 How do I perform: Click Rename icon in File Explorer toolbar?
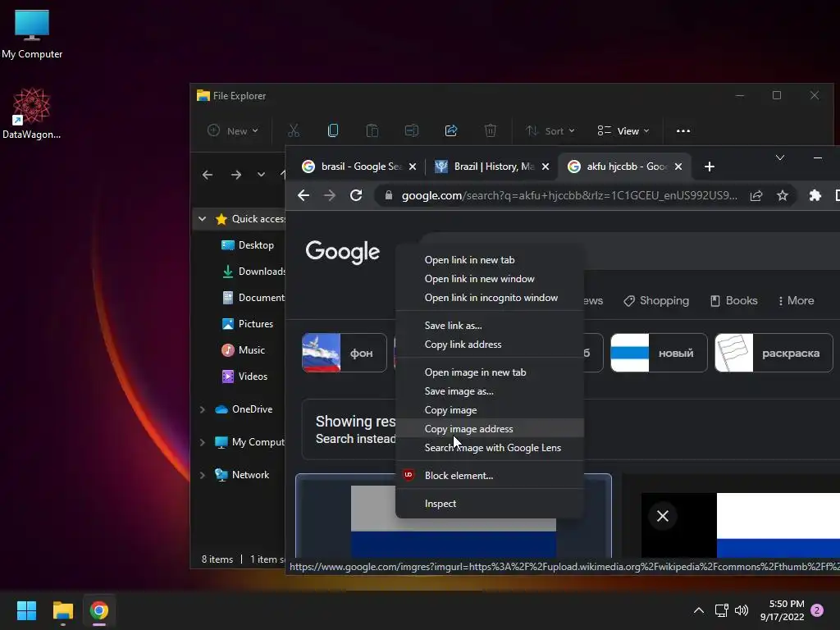pos(412,130)
